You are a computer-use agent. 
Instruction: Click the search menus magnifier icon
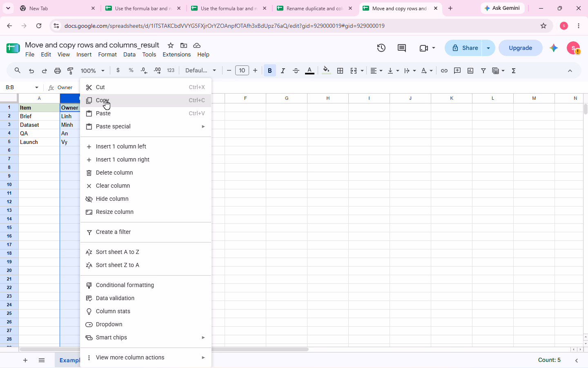coord(18,70)
